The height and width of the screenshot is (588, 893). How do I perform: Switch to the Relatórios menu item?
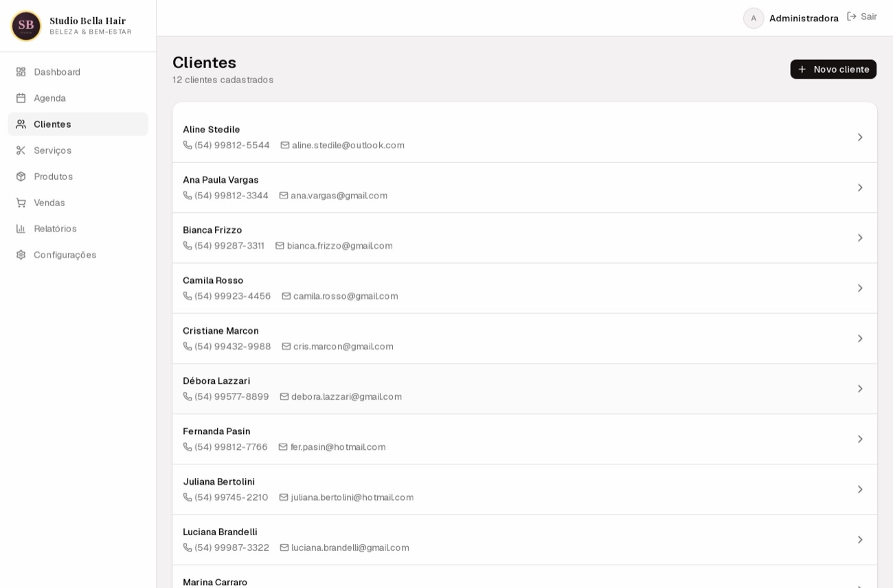[78, 229]
